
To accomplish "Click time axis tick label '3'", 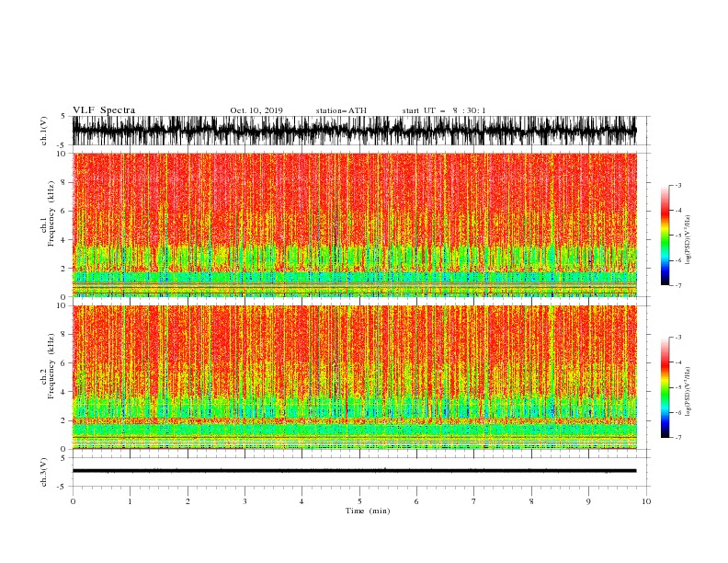I will (x=245, y=501).
